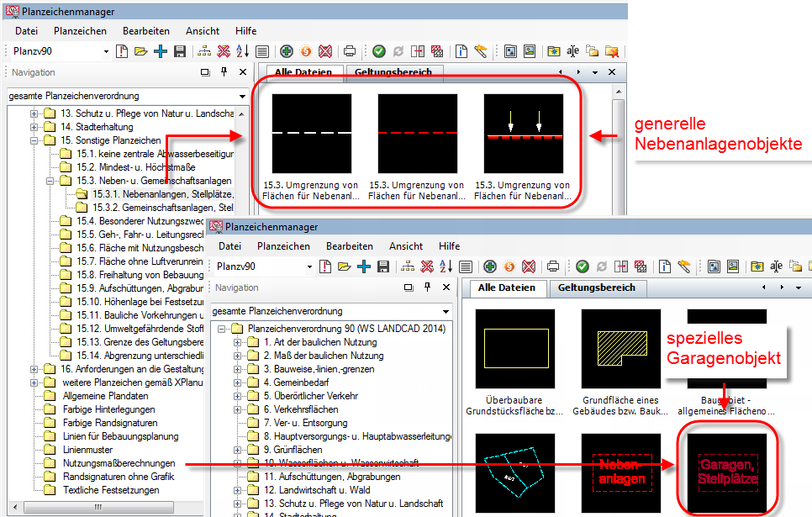Viewport: 812px width, 517px height.
Task: Click the A-Z sort icon in the back window toolbar
Action: tap(243, 51)
